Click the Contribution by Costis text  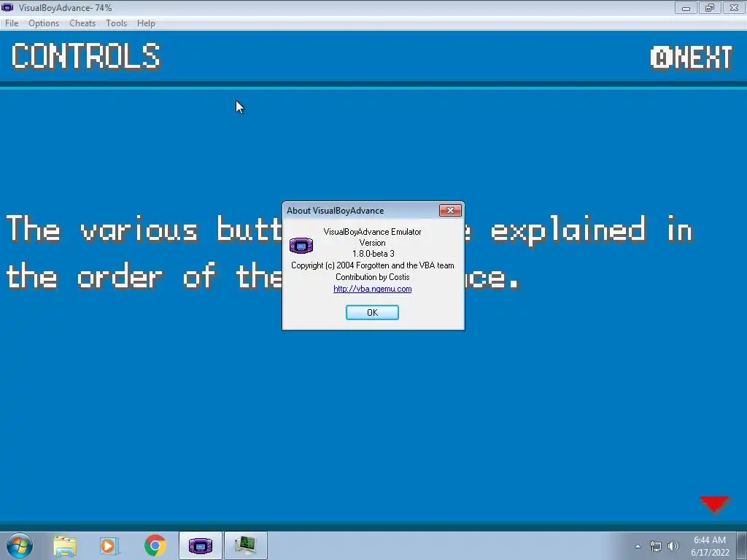point(372,276)
